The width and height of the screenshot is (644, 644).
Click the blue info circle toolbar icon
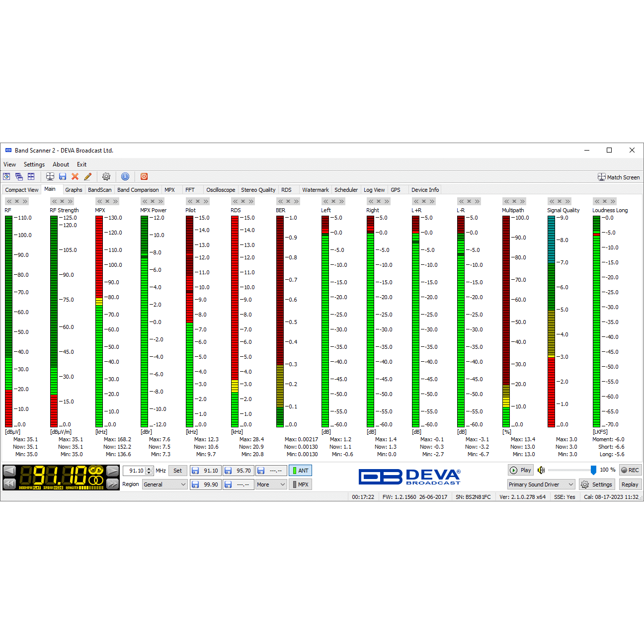pos(125,176)
